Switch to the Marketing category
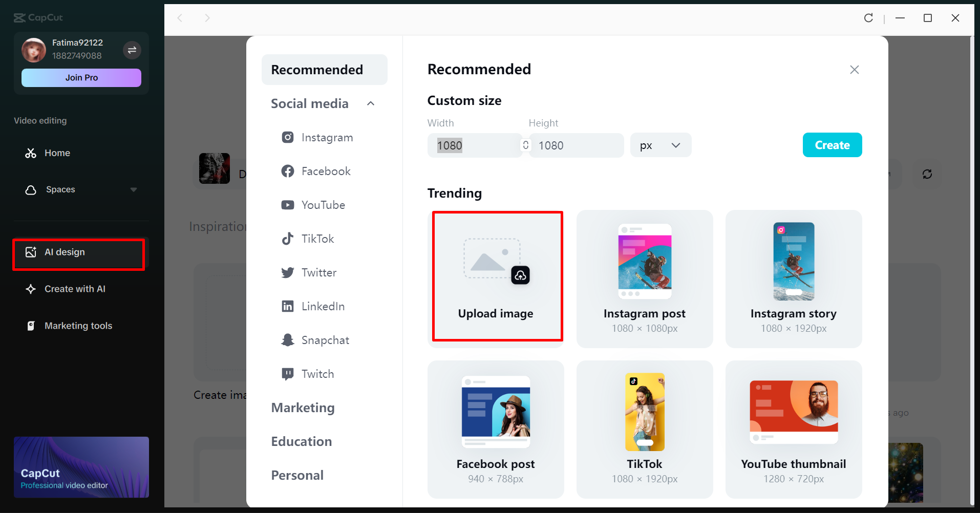 (303, 408)
